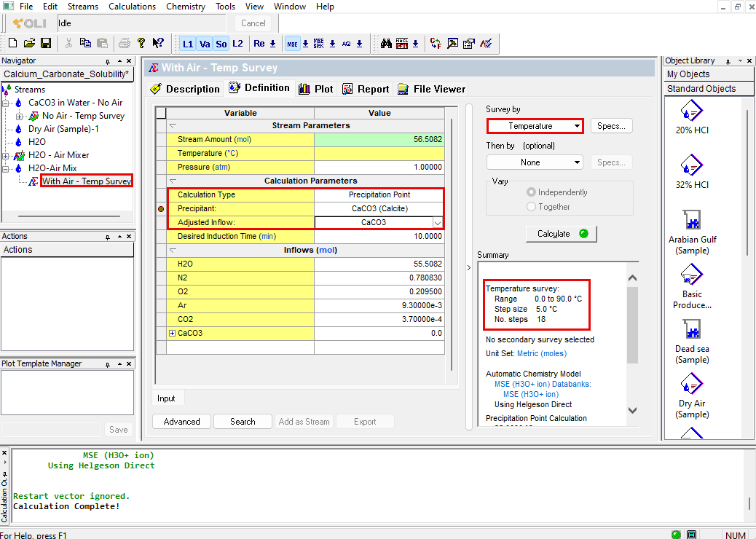The width and height of the screenshot is (756, 539).
Task: Click the MSE SRK framework icon
Action: click(x=319, y=44)
